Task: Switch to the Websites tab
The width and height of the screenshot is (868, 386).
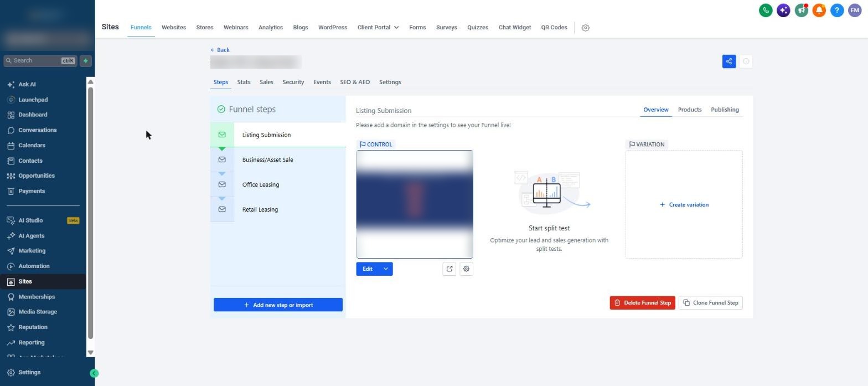Action: (x=174, y=28)
